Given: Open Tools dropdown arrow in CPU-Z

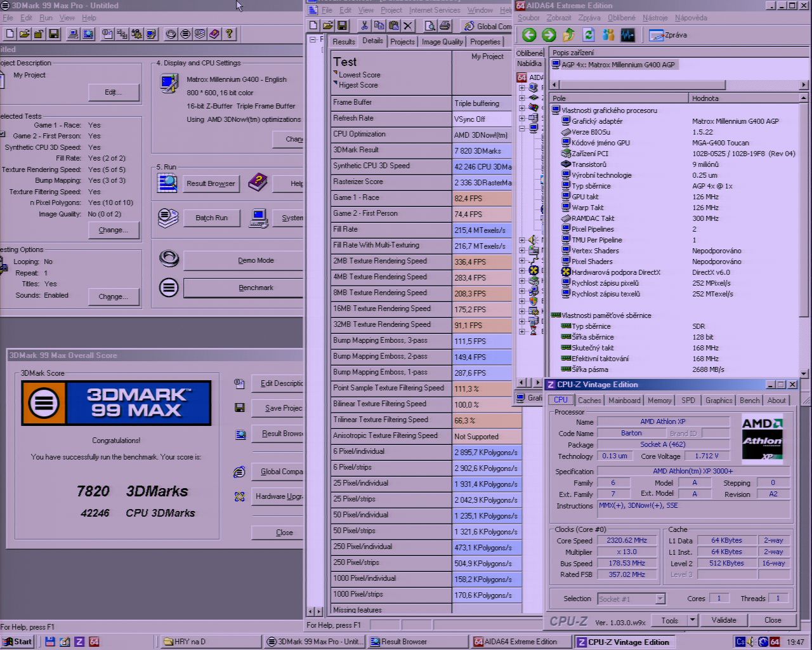Looking at the screenshot, I should (x=692, y=620).
